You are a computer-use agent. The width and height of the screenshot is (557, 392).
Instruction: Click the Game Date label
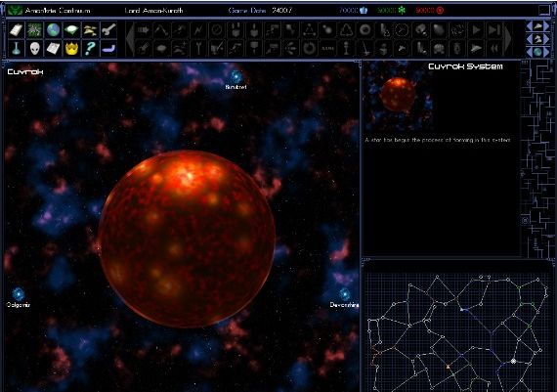[x=247, y=11]
